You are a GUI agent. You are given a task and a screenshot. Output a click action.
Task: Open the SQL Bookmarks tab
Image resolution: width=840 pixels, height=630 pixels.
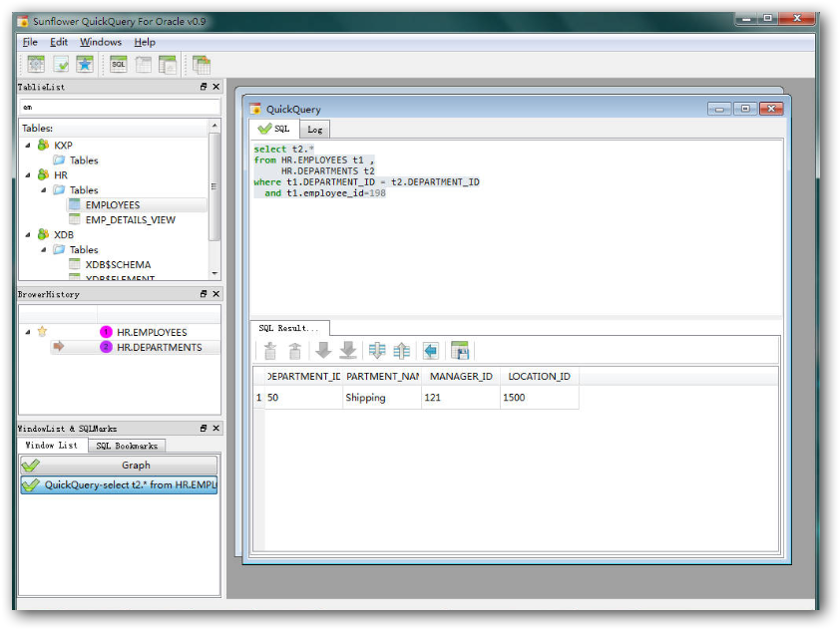pos(127,446)
